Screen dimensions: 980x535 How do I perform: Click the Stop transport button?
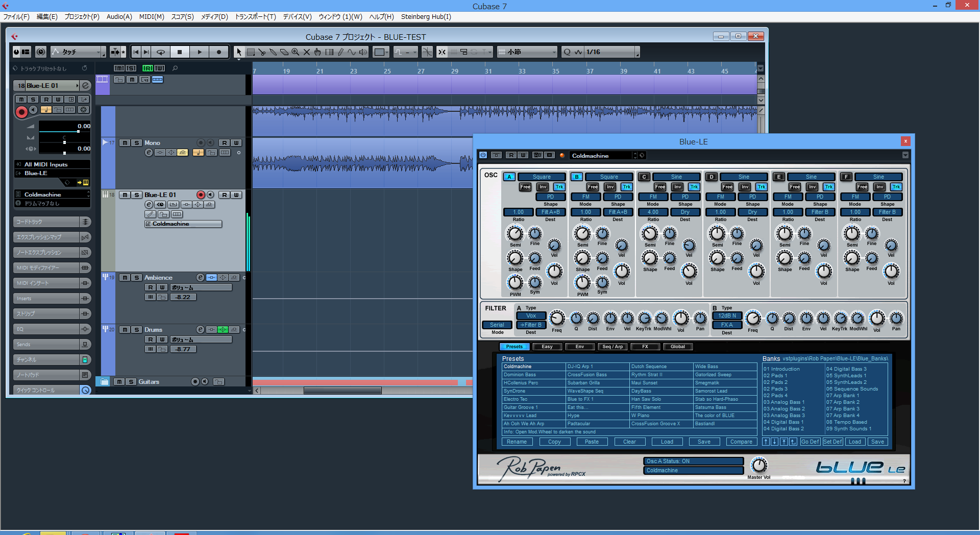180,52
